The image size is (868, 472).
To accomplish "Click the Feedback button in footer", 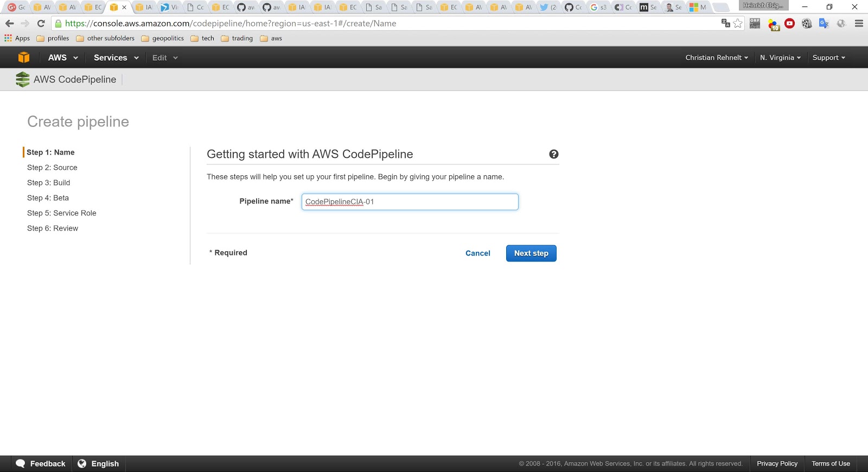I will coord(41,463).
